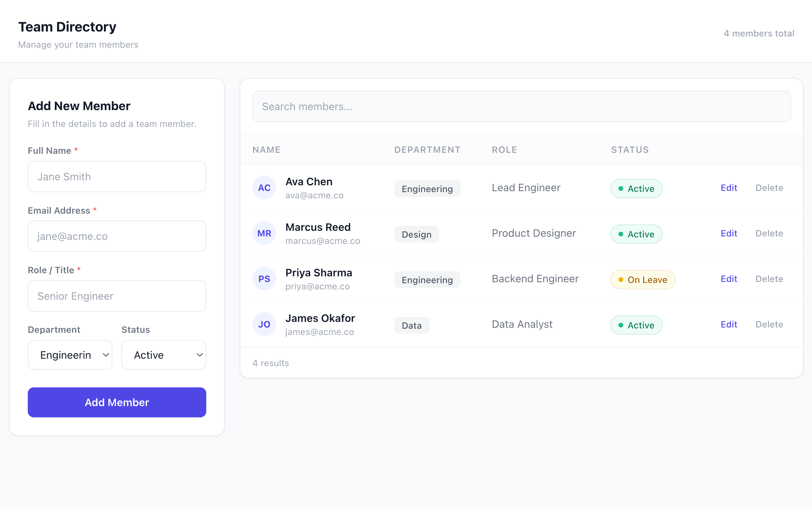Image resolution: width=812 pixels, height=509 pixels.
Task: Click Marcus Reed's MR avatar circle
Action: [x=264, y=233]
